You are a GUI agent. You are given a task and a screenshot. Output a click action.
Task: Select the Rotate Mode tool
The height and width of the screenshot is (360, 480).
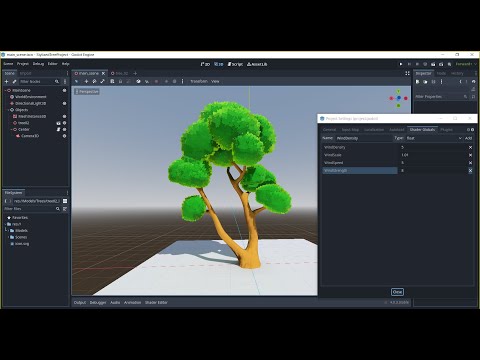(x=94, y=81)
